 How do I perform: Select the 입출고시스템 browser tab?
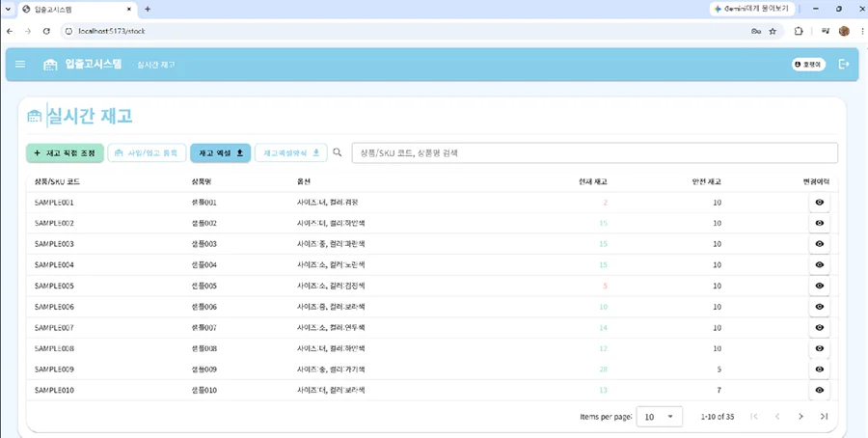77,10
